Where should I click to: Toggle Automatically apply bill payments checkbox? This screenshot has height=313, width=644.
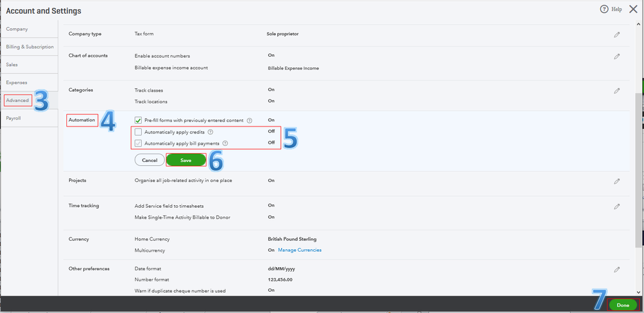139,143
